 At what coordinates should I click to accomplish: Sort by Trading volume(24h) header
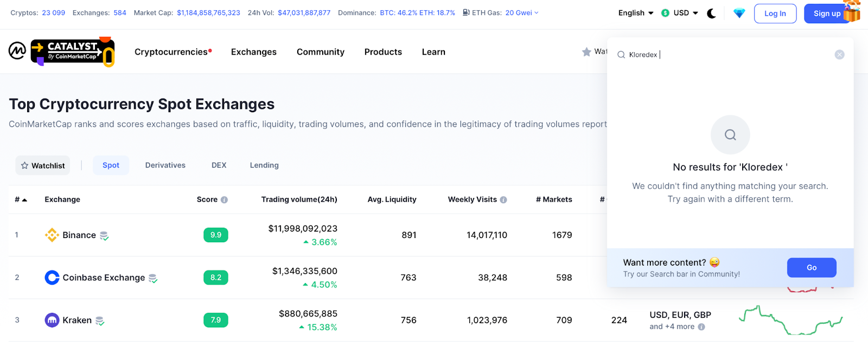pyautogui.click(x=299, y=200)
